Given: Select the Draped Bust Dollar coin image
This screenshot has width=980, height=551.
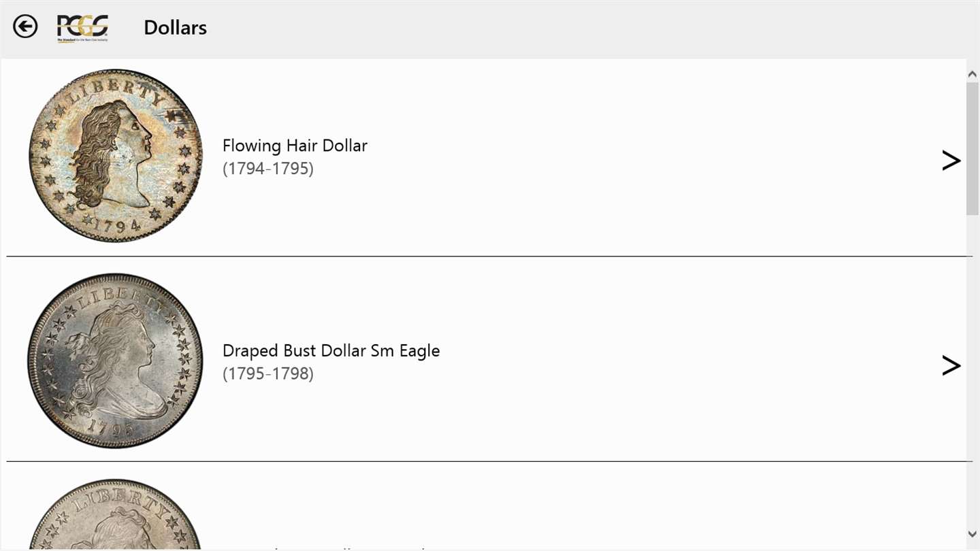Looking at the screenshot, I should tap(115, 361).
